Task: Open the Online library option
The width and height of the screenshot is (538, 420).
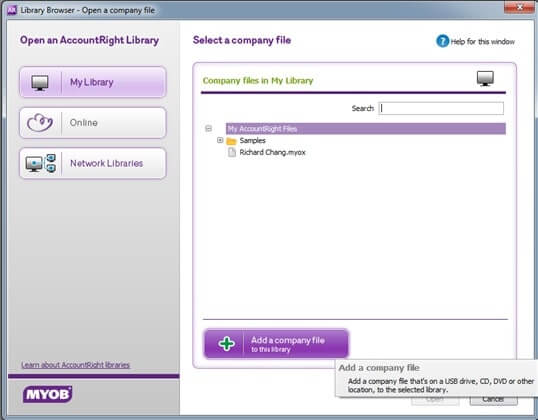Action: (93, 123)
